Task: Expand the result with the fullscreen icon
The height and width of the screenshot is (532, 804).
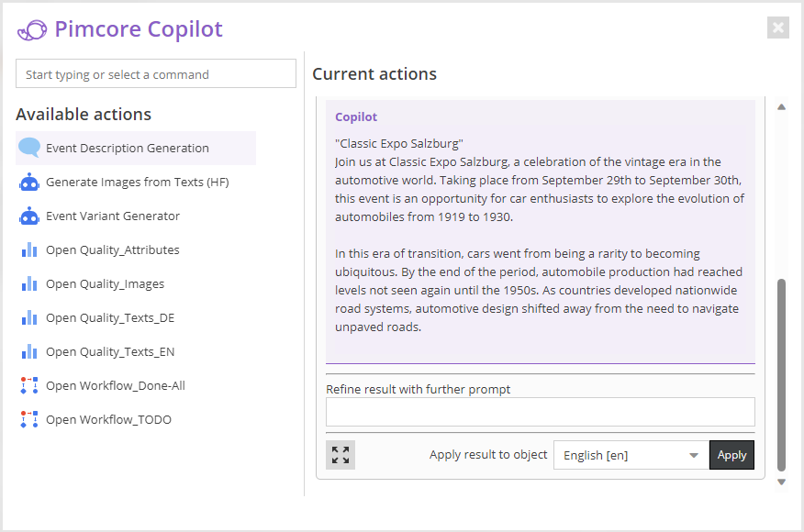Action: 341,455
